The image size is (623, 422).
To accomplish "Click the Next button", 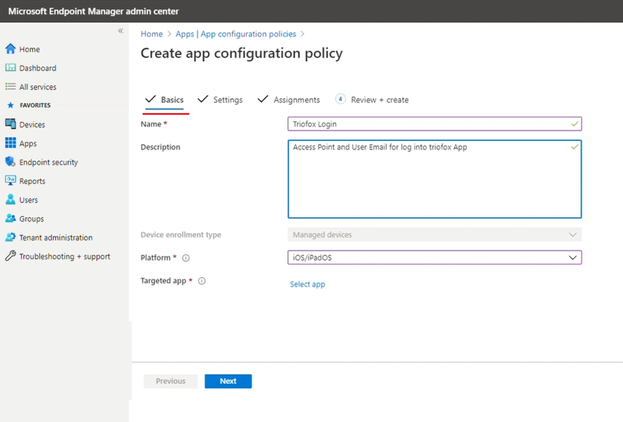I will point(228,381).
